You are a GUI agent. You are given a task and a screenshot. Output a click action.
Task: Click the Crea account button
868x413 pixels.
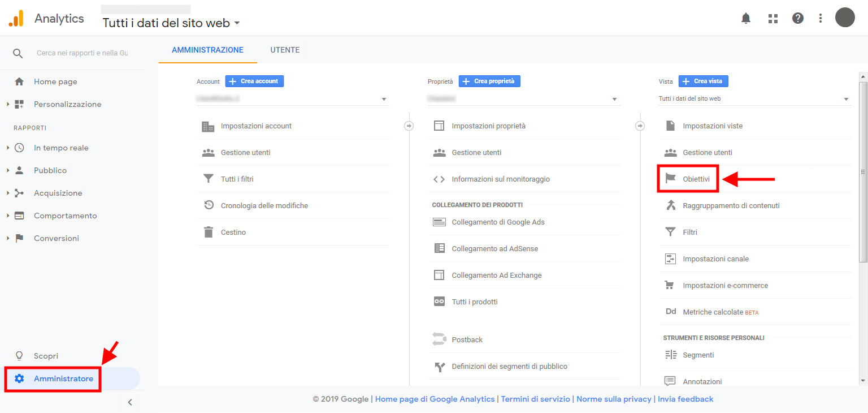pyautogui.click(x=254, y=81)
